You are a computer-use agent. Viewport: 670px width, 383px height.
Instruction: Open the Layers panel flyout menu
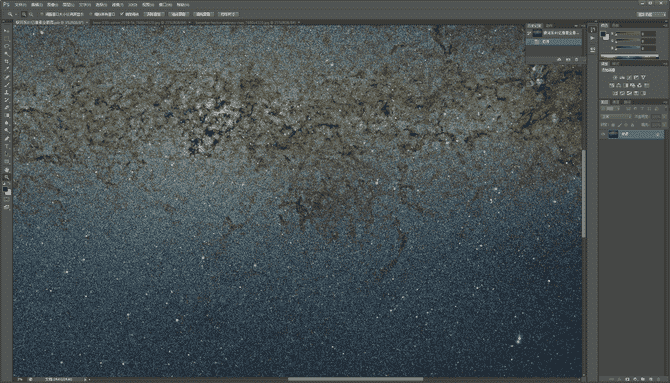point(664,102)
